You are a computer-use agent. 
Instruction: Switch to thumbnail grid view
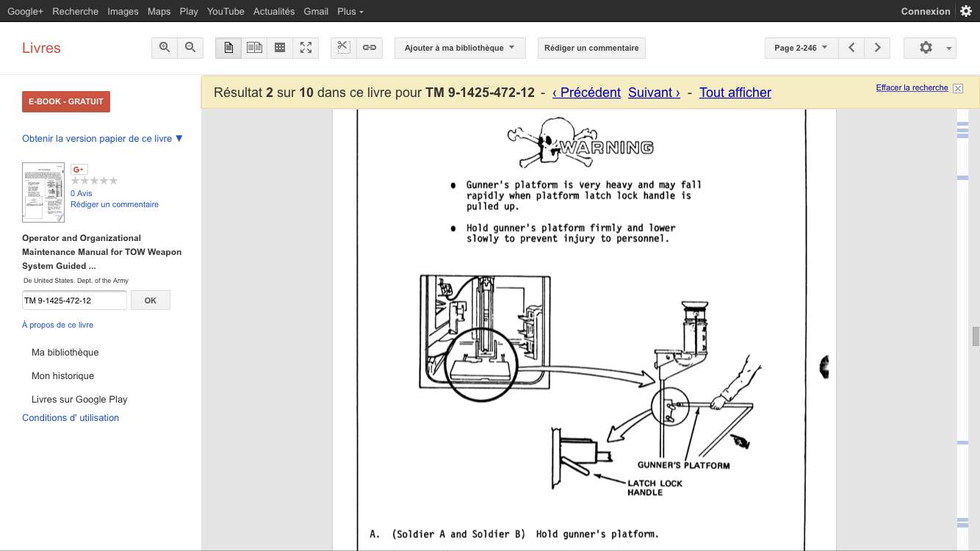pyautogui.click(x=280, y=48)
